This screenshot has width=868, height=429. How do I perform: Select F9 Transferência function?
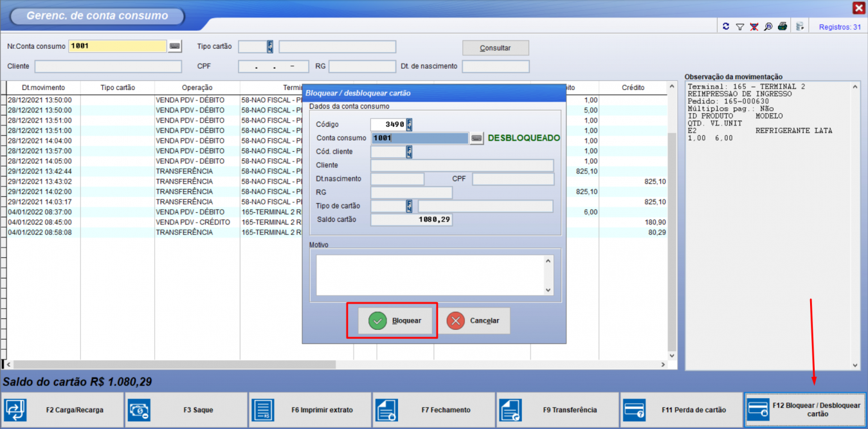click(557, 410)
